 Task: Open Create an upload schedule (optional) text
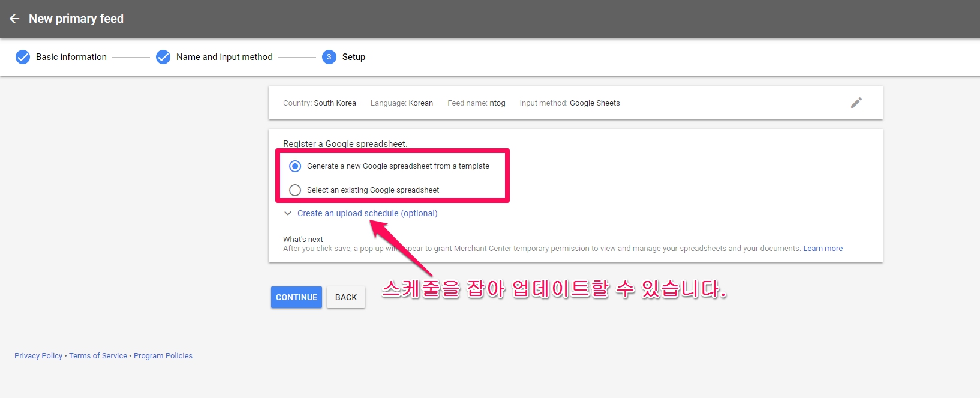[x=367, y=213]
